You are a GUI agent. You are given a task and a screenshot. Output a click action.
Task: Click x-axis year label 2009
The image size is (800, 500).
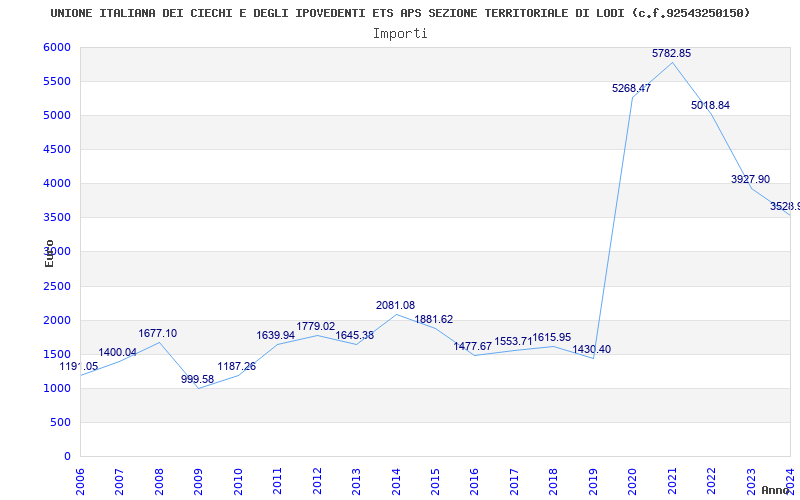198,481
